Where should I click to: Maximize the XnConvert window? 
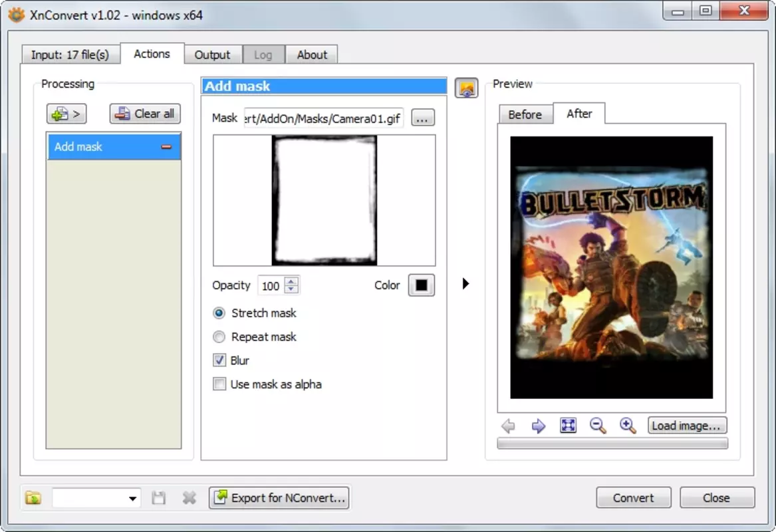tap(706, 11)
